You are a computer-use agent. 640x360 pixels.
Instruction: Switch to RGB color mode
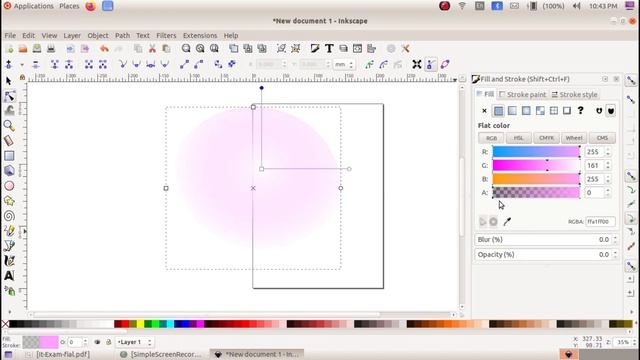pyautogui.click(x=491, y=138)
